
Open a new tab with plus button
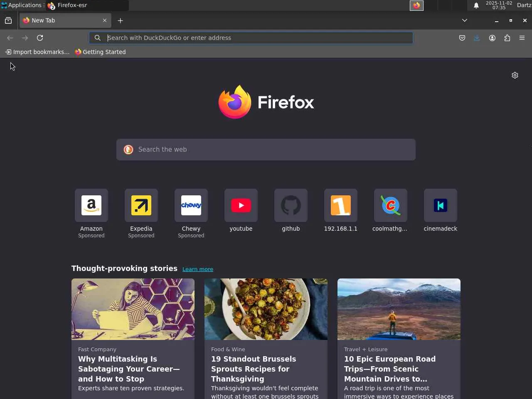pyautogui.click(x=120, y=20)
